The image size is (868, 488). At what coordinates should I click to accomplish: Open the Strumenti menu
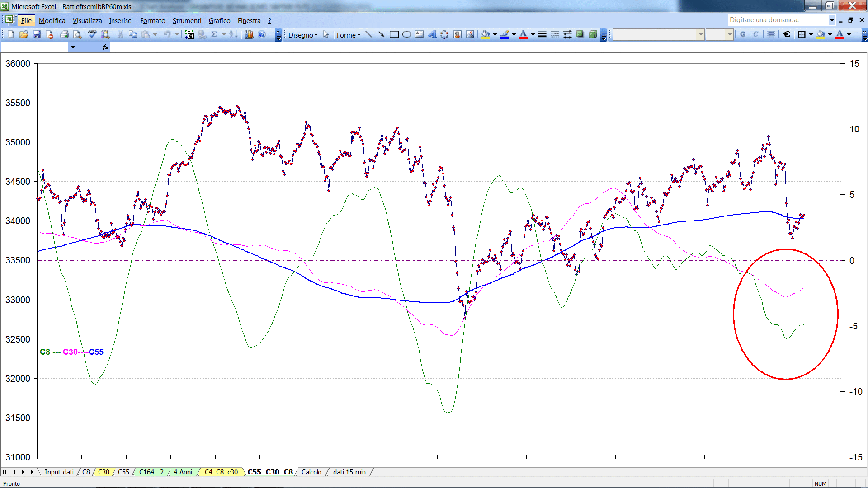[187, 20]
